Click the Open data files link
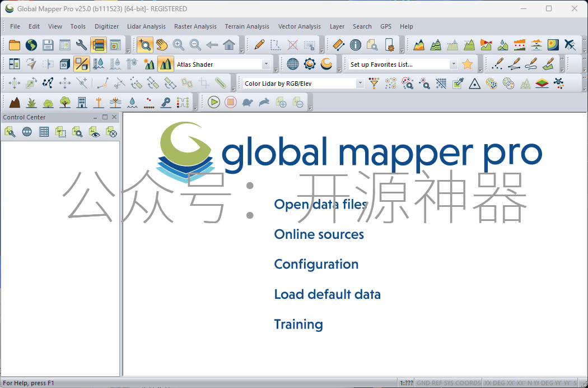588x388 pixels. [321, 204]
